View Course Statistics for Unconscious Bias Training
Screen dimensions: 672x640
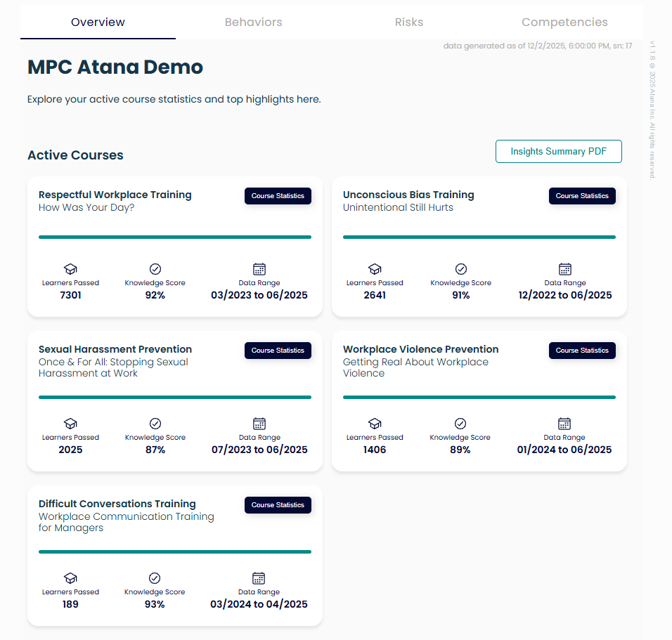click(x=582, y=196)
